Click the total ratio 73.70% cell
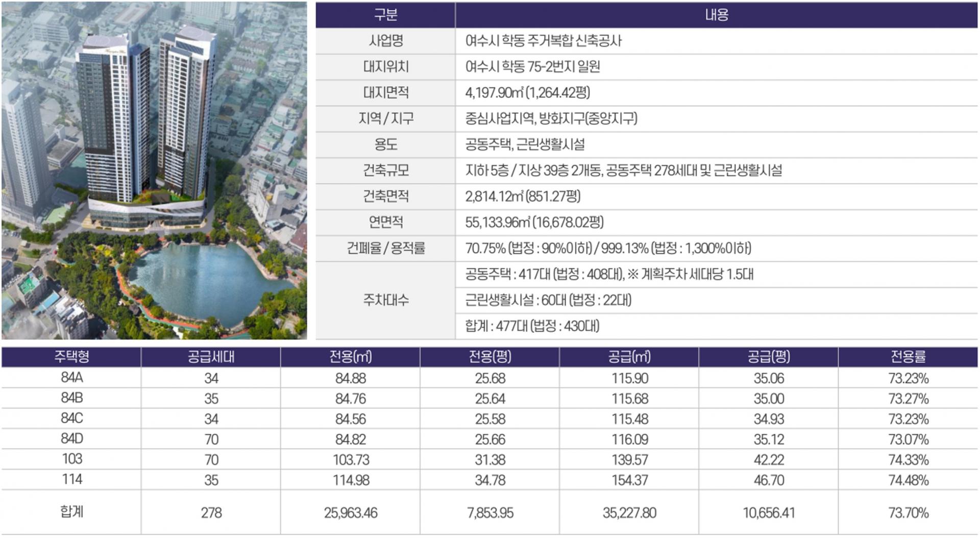The height and width of the screenshot is (538, 980). (908, 513)
